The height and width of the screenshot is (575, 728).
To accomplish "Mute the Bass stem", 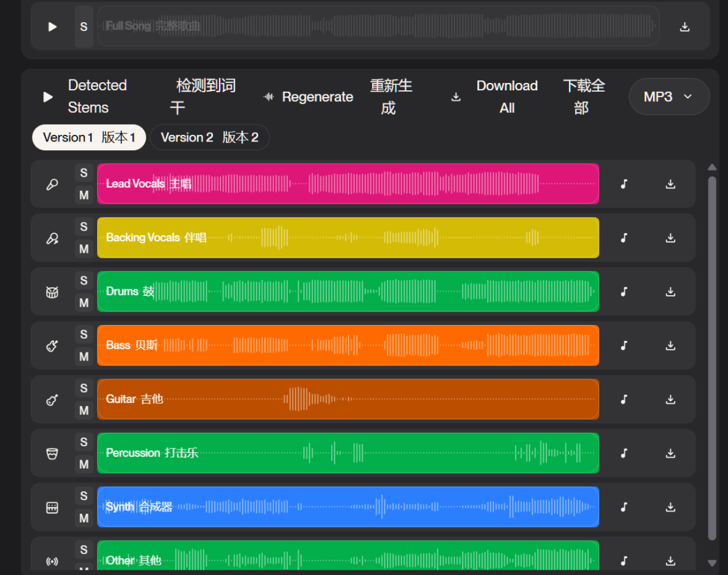I will (x=84, y=357).
